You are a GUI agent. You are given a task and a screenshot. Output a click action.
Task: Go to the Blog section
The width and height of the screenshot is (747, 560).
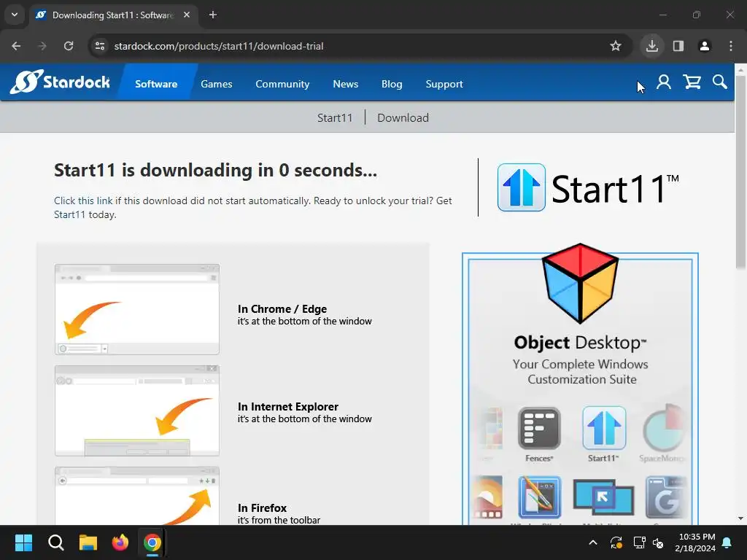(x=392, y=84)
